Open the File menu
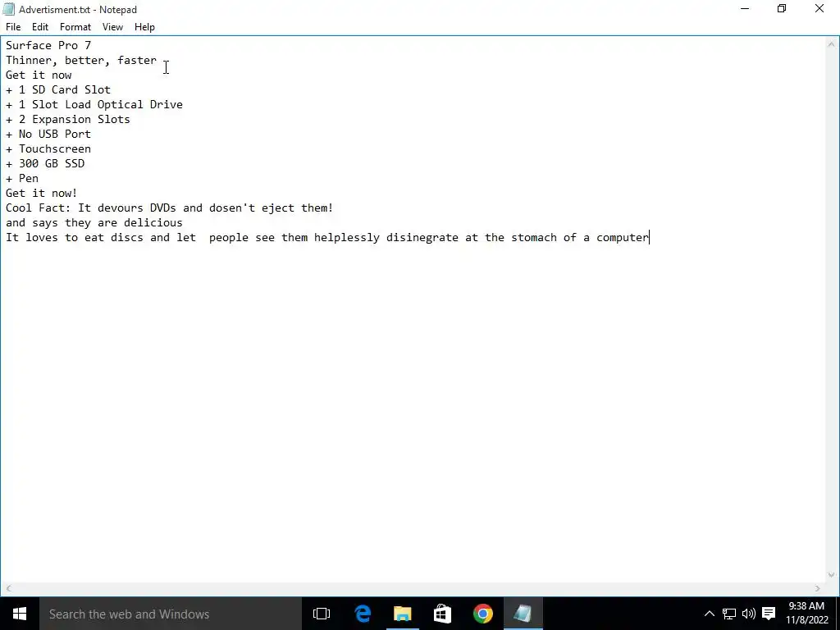The width and height of the screenshot is (840, 630). [13, 27]
